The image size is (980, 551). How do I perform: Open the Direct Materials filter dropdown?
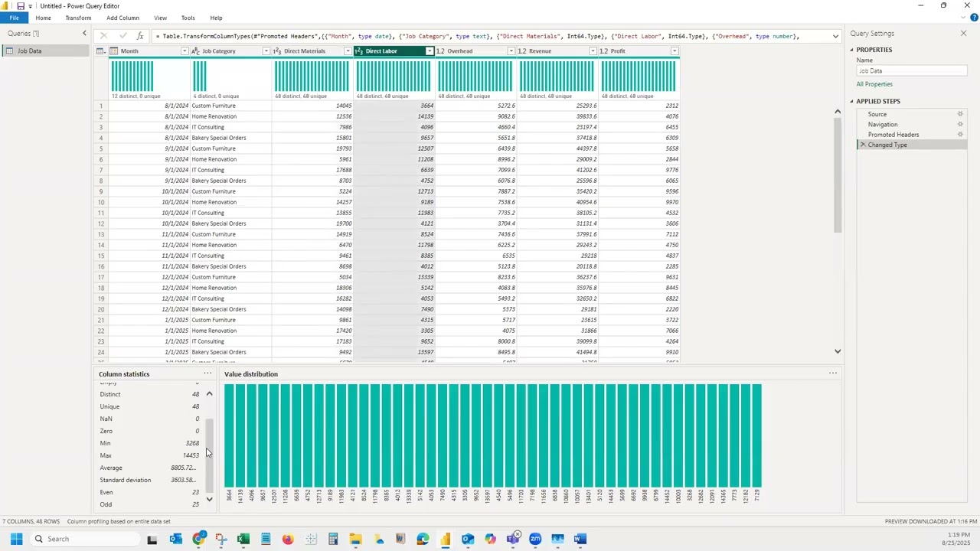pos(348,51)
